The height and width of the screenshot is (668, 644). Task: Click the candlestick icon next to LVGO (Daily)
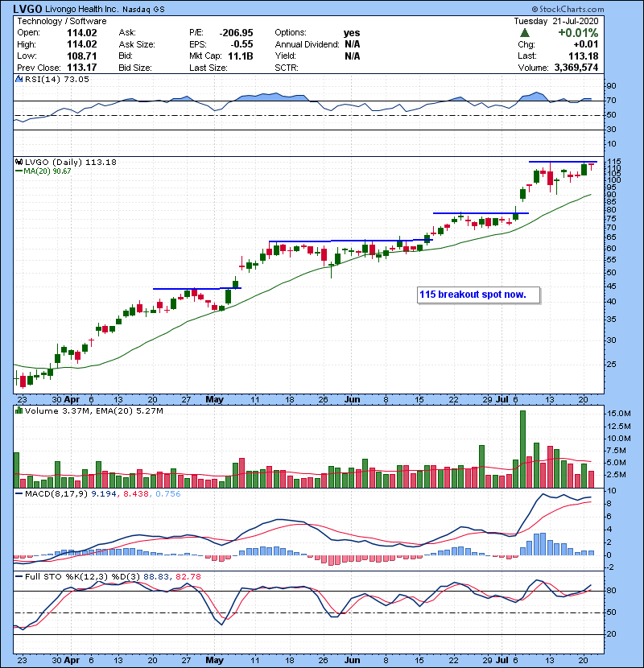[x=19, y=162]
